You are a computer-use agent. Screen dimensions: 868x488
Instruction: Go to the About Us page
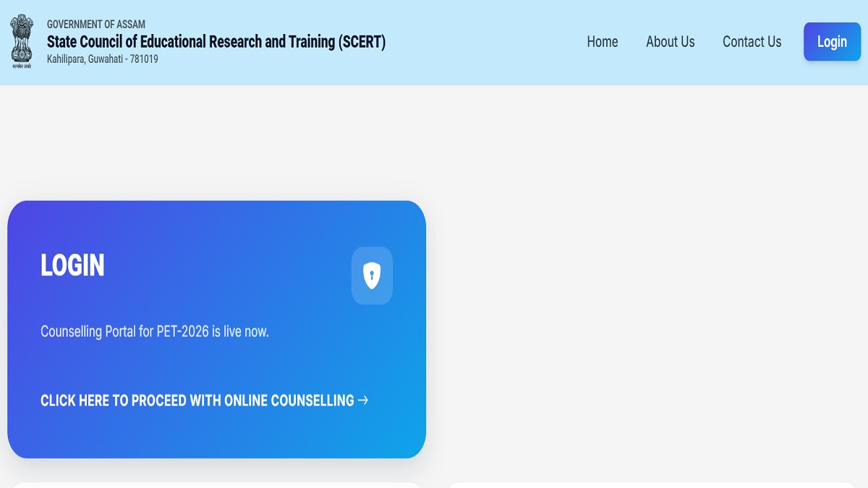pyautogui.click(x=671, y=41)
